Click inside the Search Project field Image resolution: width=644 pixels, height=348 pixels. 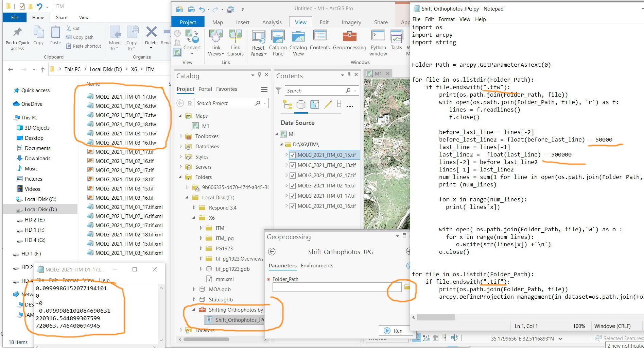223,103
